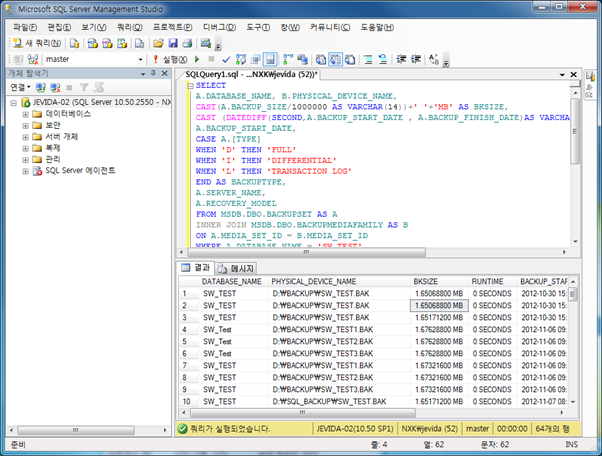Click the 새 쿼리 (New Query) button

point(36,43)
